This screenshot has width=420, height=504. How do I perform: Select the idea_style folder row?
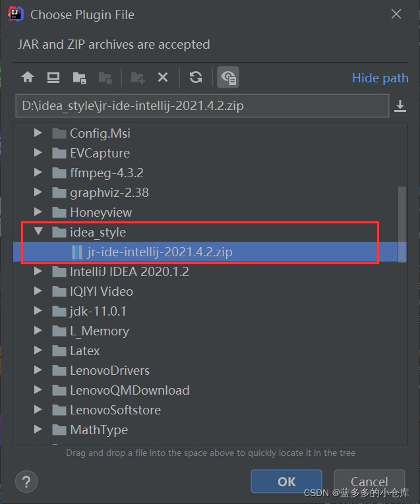[210, 232]
